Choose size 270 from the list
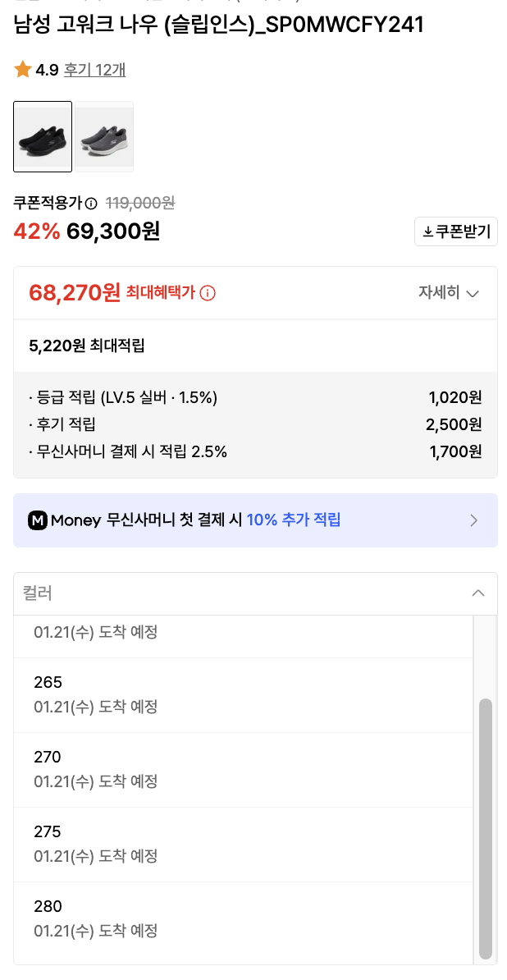The height and width of the screenshot is (980, 507). point(48,757)
